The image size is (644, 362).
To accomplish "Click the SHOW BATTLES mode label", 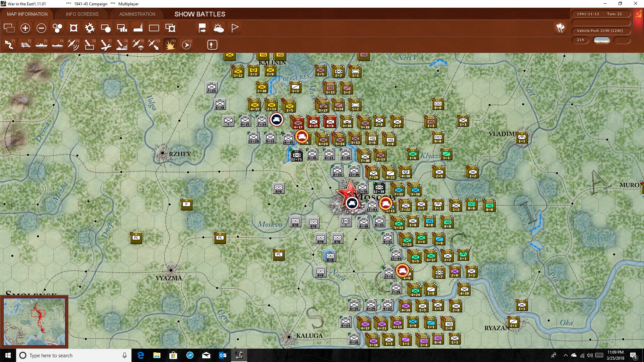I will tap(200, 14).
